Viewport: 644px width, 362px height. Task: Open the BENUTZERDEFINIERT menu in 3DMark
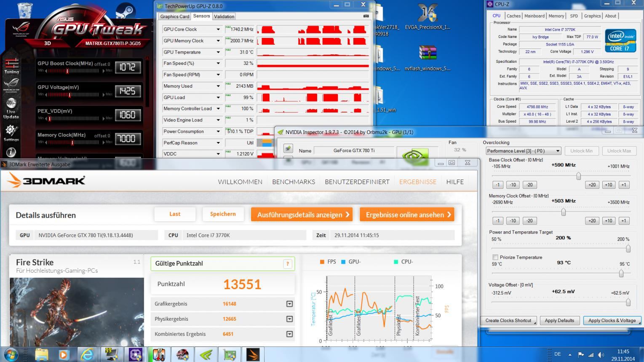tap(357, 182)
